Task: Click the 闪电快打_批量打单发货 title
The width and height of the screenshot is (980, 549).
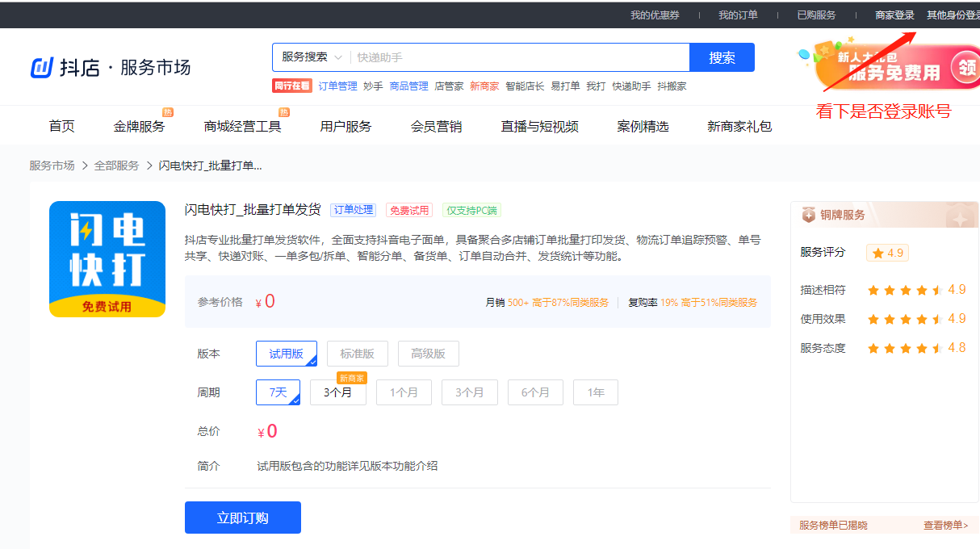Action: pos(253,210)
